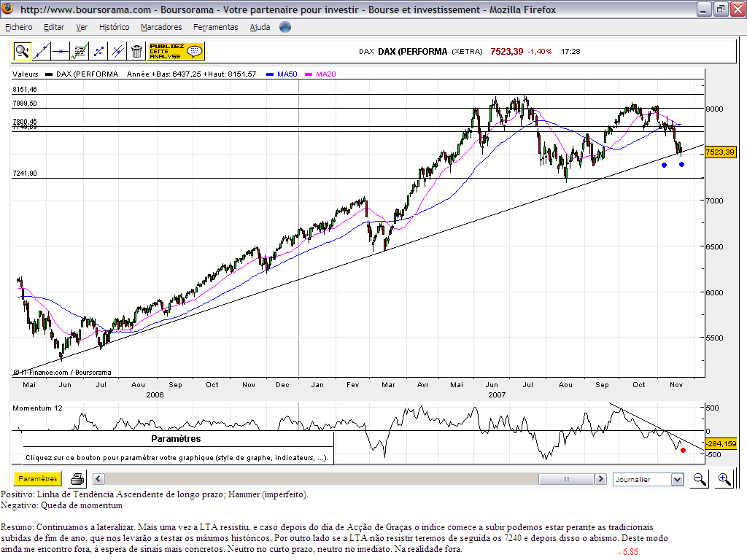Click the trash can delete icon

click(136, 51)
